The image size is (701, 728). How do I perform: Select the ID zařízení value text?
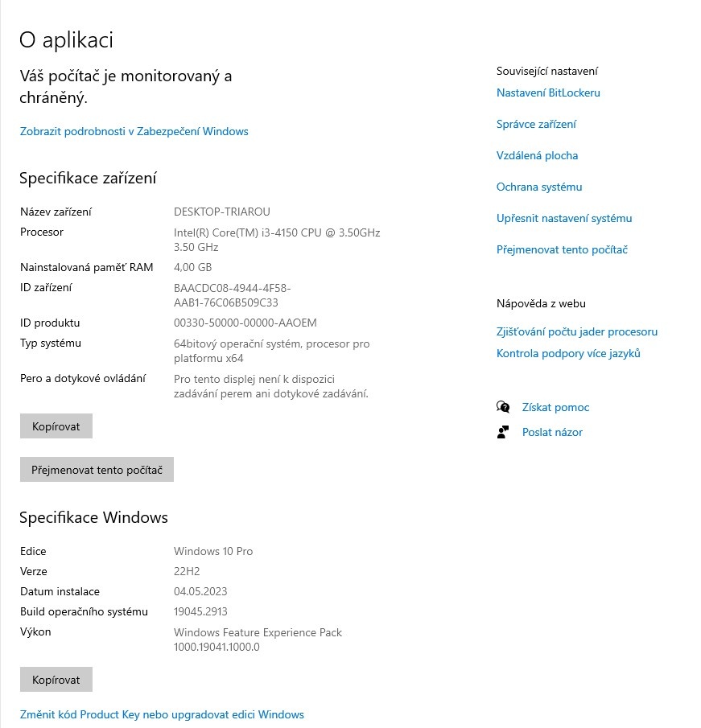[x=232, y=294]
